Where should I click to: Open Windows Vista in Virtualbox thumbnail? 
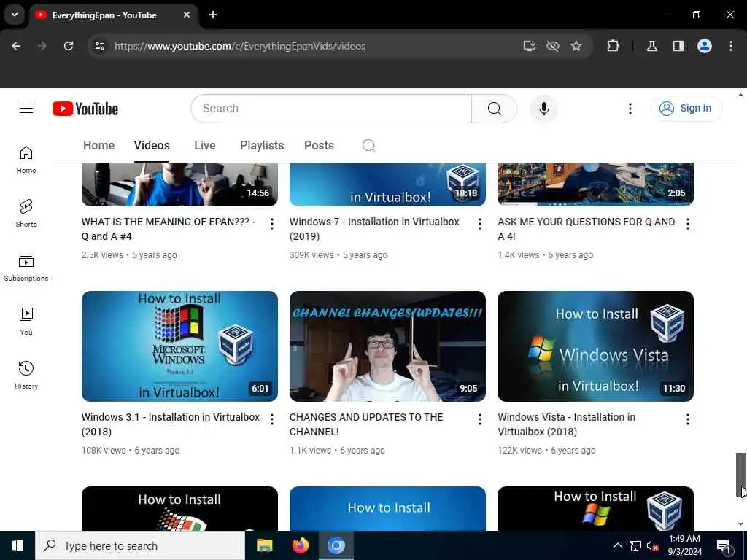coord(595,346)
